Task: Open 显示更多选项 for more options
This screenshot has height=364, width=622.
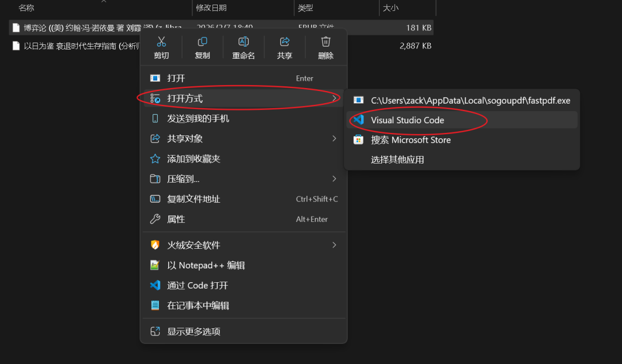Action: [194, 332]
